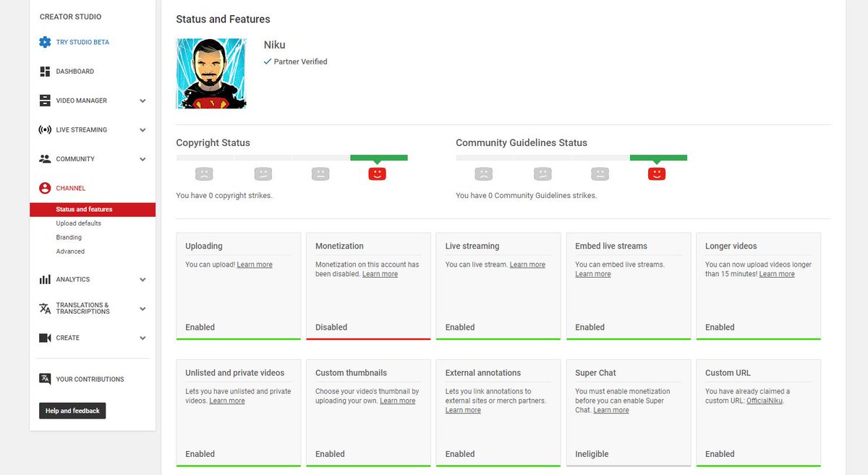The image size is (868, 475).
Task: Open the OfficialNiku custom URL link
Action: [765, 401]
